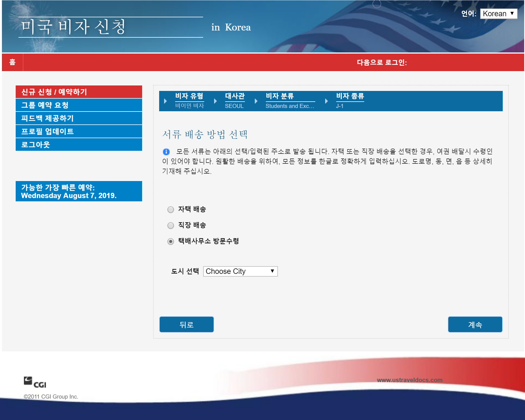Click the blue information icon
This screenshot has height=420, width=525.
tap(166, 152)
